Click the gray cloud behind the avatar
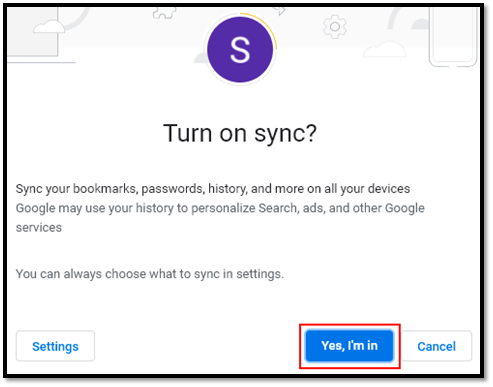The height and width of the screenshot is (387, 493). pos(201,58)
